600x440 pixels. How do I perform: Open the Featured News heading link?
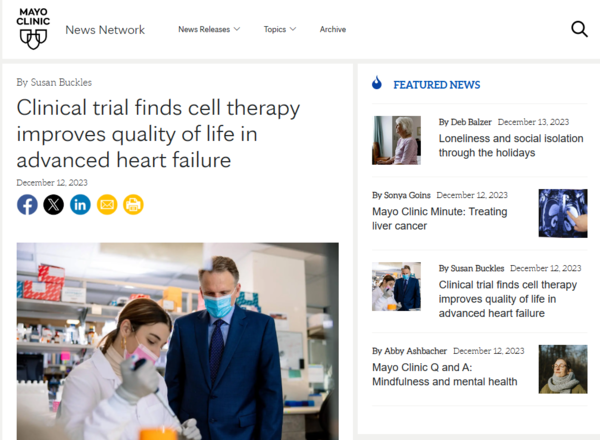(x=437, y=85)
